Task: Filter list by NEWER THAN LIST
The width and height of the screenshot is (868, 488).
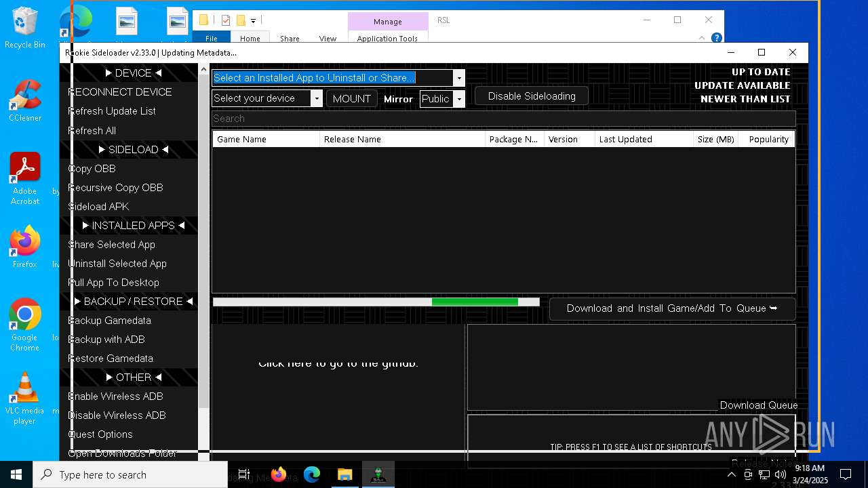Action: coord(745,99)
